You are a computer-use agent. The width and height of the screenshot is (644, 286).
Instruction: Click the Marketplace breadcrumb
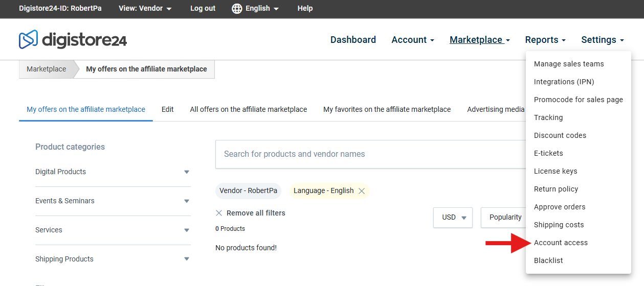pyautogui.click(x=46, y=69)
